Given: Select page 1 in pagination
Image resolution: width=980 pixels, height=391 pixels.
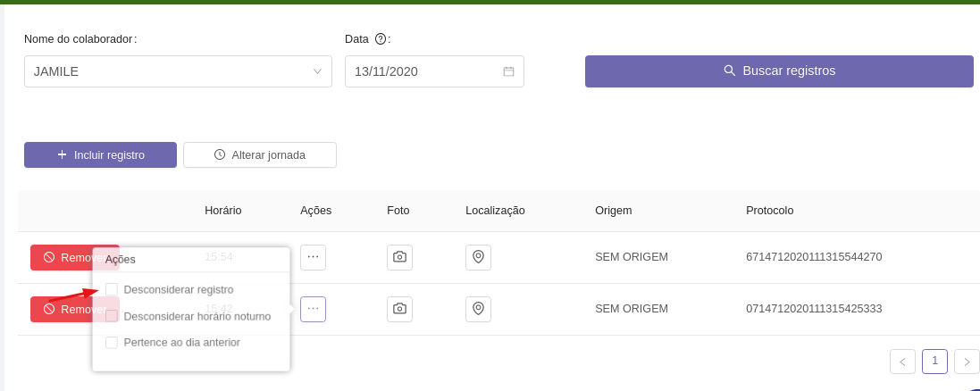Looking at the screenshot, I should coord(934,361).
